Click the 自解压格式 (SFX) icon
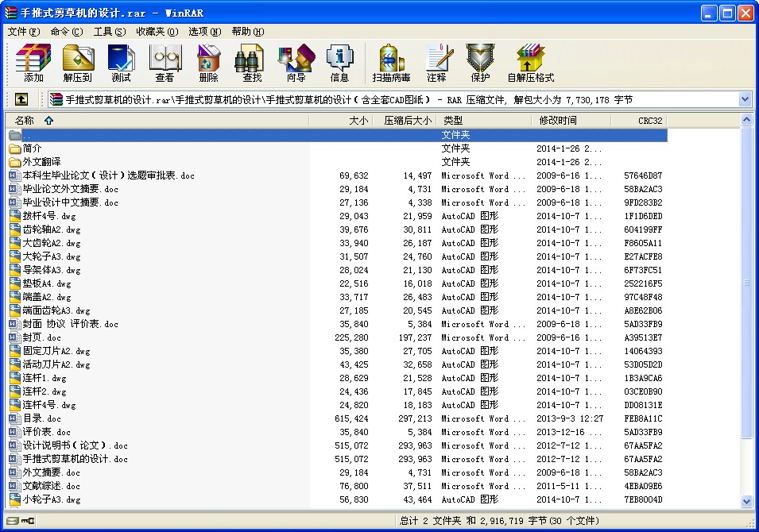759x532 pixels. (x=530, y=64)
